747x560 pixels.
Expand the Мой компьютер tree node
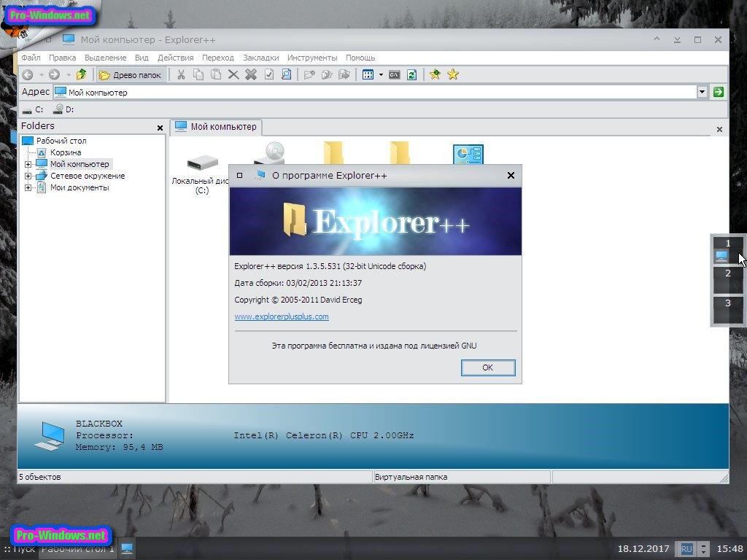pos(28,164)
